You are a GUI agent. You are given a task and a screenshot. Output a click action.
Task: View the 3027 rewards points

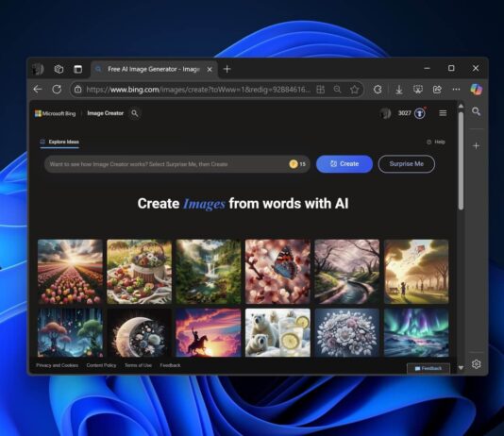[405, 113]
